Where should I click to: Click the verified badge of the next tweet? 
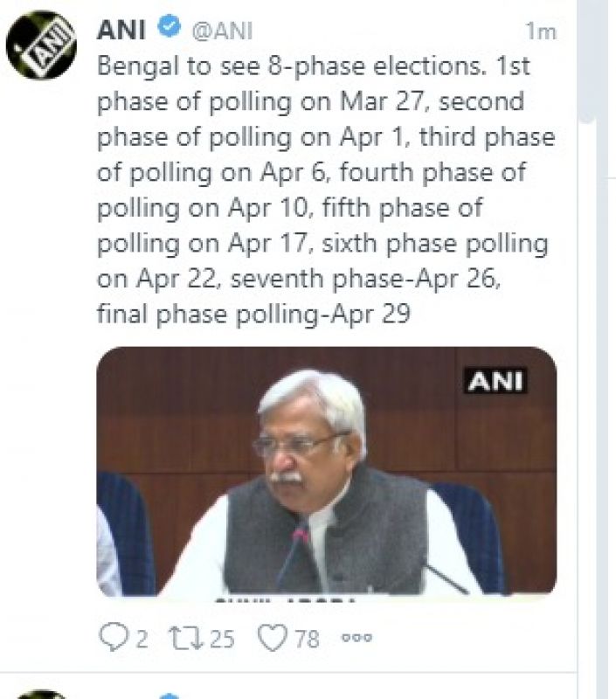click(168, 696)
